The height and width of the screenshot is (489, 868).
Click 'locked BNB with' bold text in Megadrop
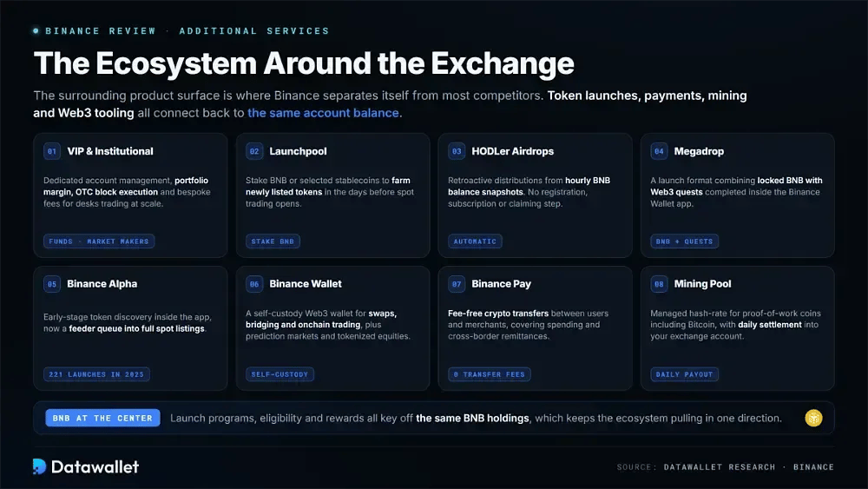click(x=790, y=181)
